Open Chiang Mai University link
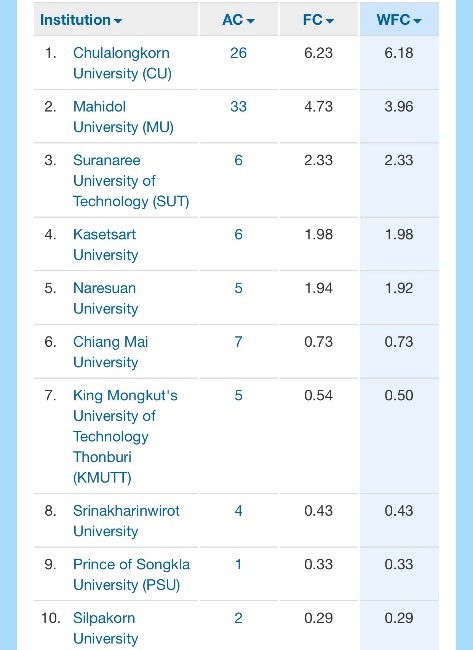 click(x=110, y=352)
